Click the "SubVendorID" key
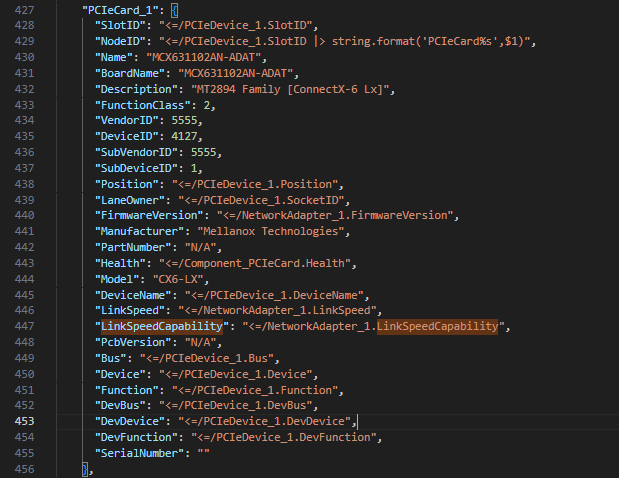The image size is (619, 478). point(138,153)
